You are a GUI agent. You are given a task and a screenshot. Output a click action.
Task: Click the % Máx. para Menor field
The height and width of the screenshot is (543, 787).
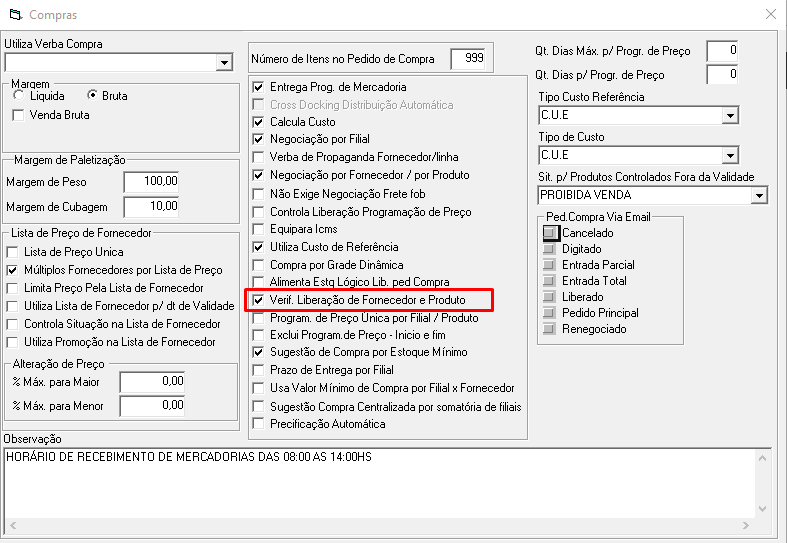pos(153,405)
